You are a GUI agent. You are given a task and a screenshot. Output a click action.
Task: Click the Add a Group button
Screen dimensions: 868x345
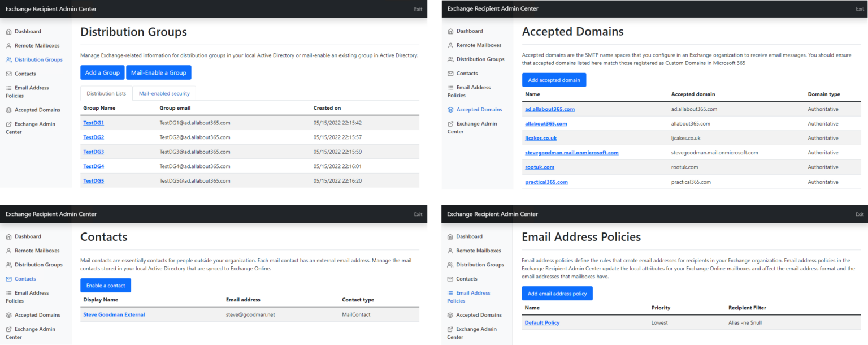point(102,72)
